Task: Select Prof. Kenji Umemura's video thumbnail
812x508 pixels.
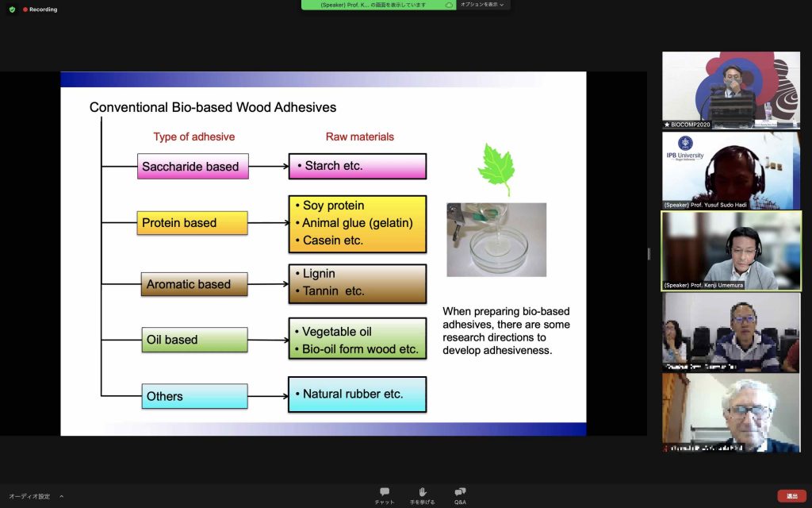Action: [730, 251]
